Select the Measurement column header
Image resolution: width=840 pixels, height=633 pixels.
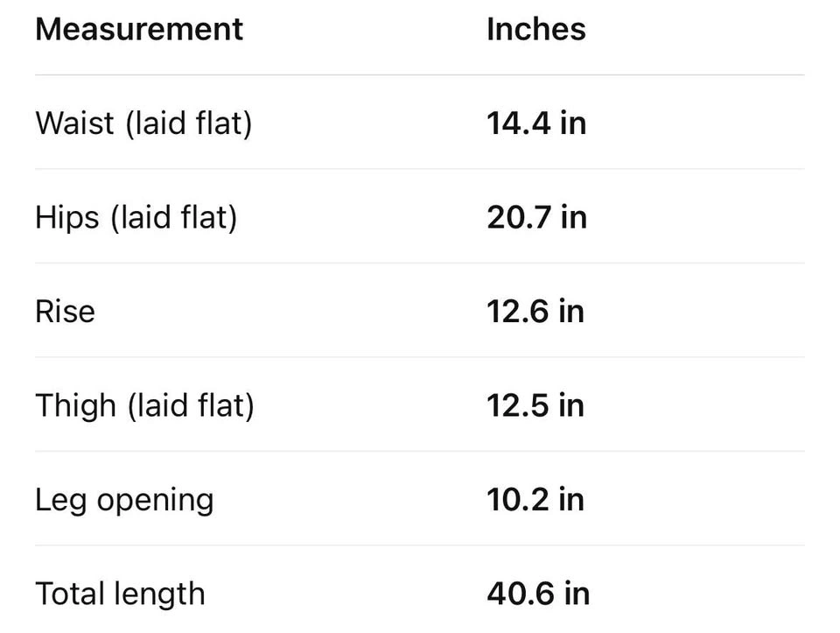[x=139, y=29]
